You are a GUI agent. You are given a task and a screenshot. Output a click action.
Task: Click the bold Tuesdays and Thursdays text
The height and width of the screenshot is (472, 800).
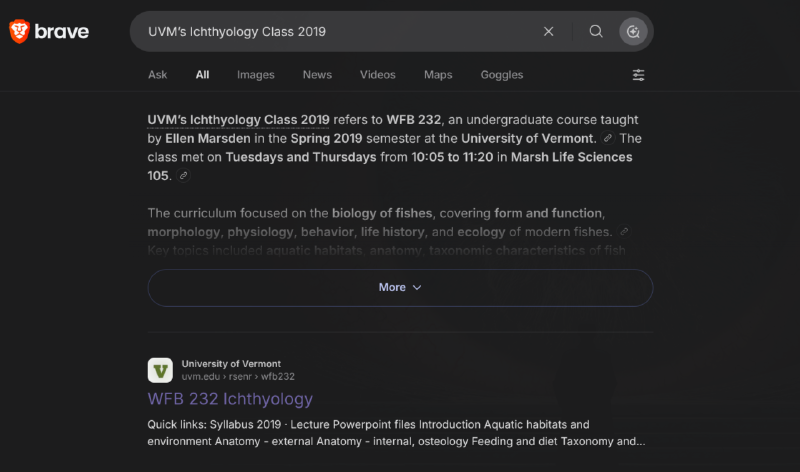(x=301, y=157)
